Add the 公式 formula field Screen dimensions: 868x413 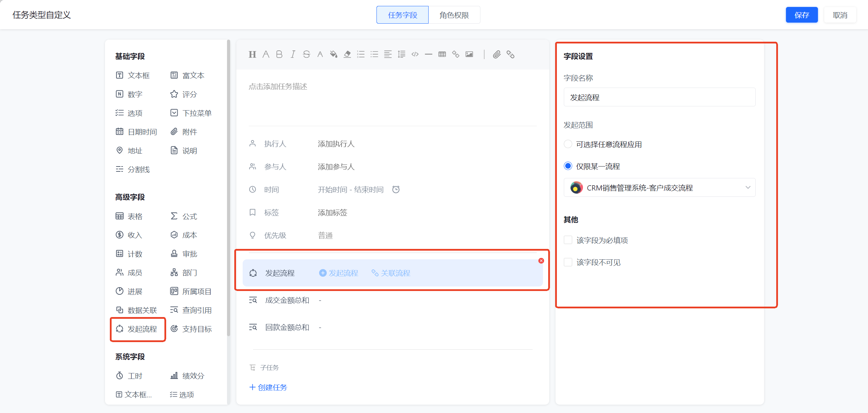point(184,216)
